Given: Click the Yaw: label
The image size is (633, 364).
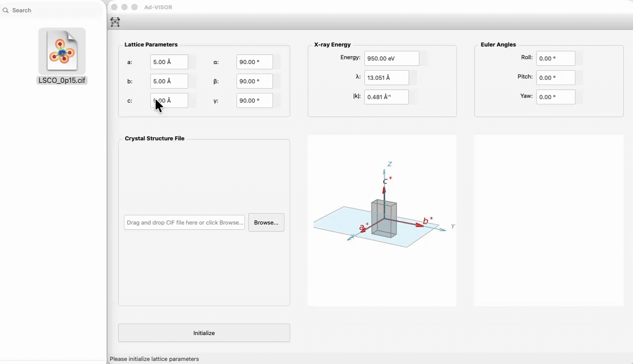Looking at the screenshot, I should point(526,96).
